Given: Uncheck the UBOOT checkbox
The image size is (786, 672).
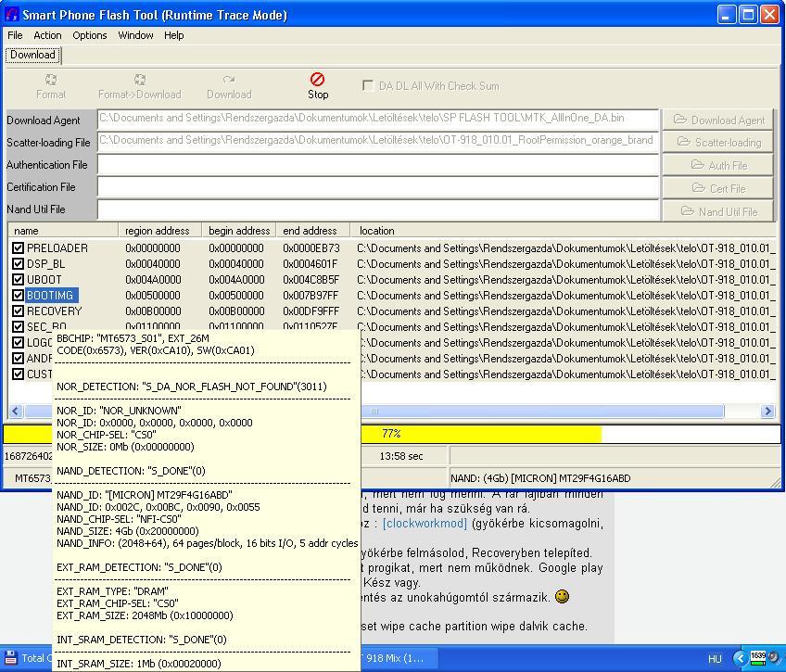Looking at the screenshot, I should 18,280.
